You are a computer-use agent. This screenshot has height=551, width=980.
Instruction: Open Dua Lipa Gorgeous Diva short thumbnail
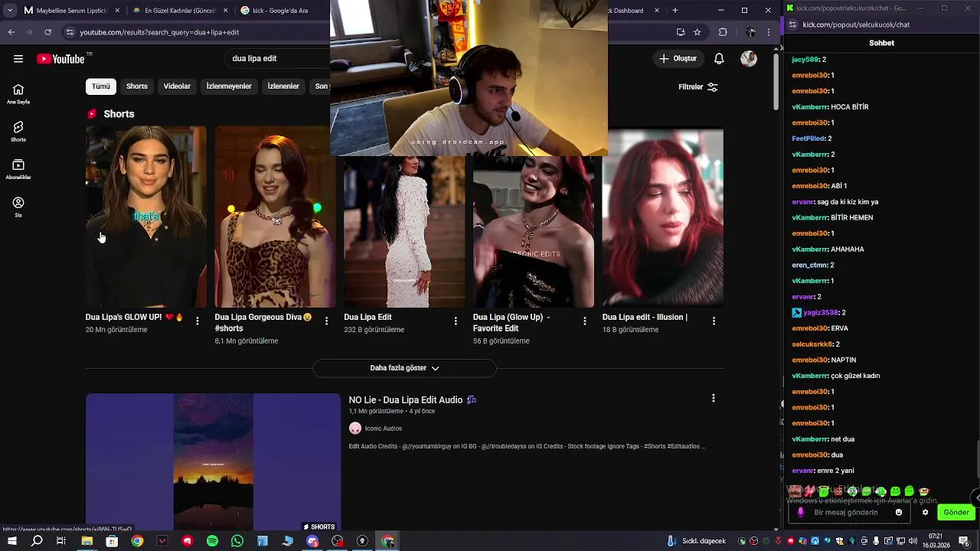coord(275,217)
